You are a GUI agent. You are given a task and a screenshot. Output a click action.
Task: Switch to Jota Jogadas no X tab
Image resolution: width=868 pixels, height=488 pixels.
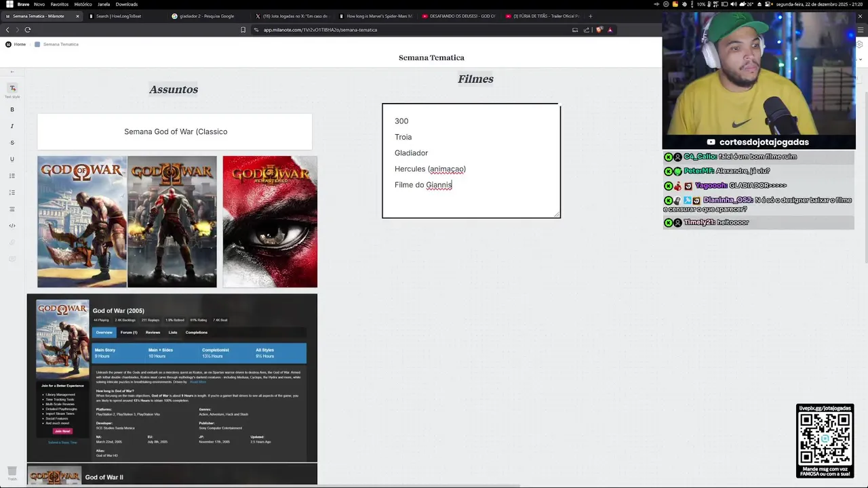292,16
